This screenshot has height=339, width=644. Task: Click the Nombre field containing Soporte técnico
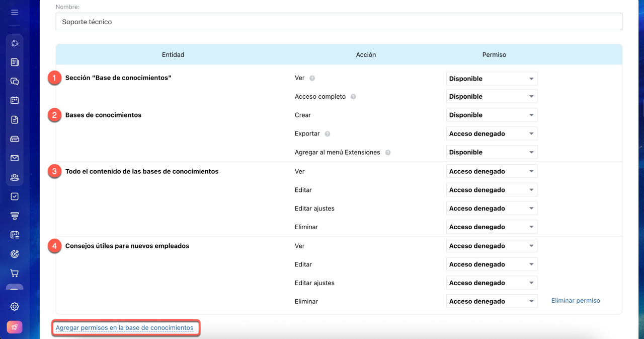[x=339, y=22]
